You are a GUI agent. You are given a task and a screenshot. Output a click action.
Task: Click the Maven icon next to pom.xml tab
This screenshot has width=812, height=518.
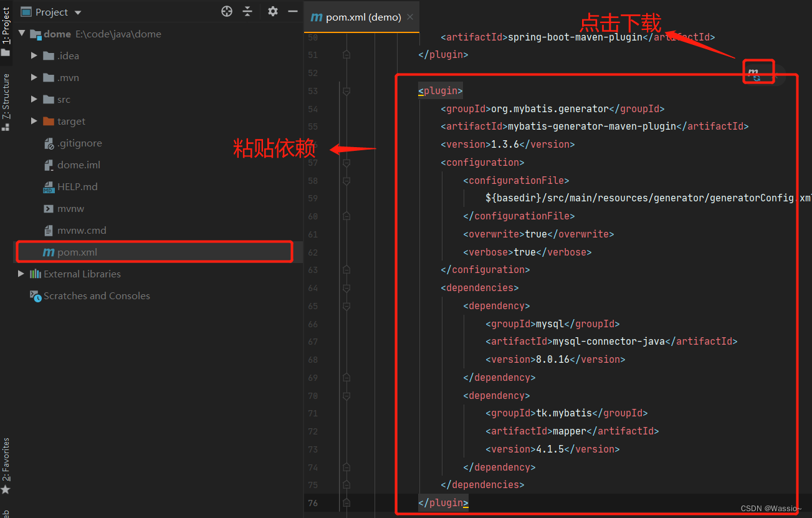click(x=315, y=17)
